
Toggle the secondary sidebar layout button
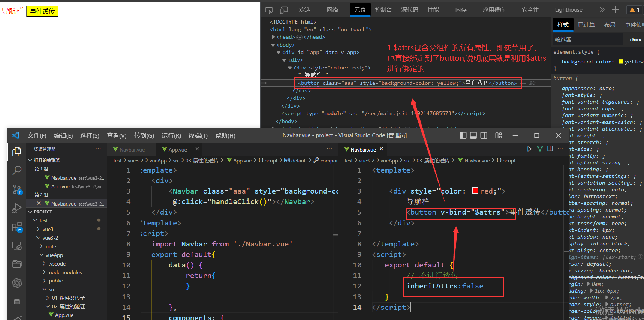(x=484, y=135)
